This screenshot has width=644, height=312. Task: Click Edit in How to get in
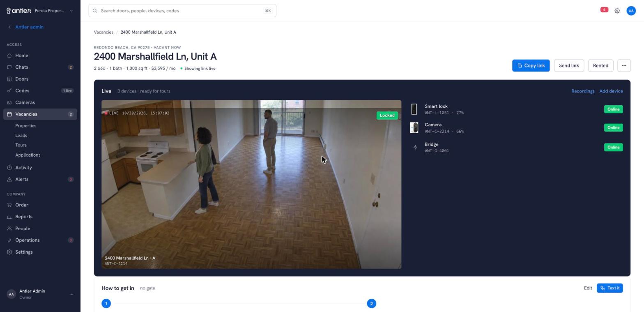coord(588,288)
